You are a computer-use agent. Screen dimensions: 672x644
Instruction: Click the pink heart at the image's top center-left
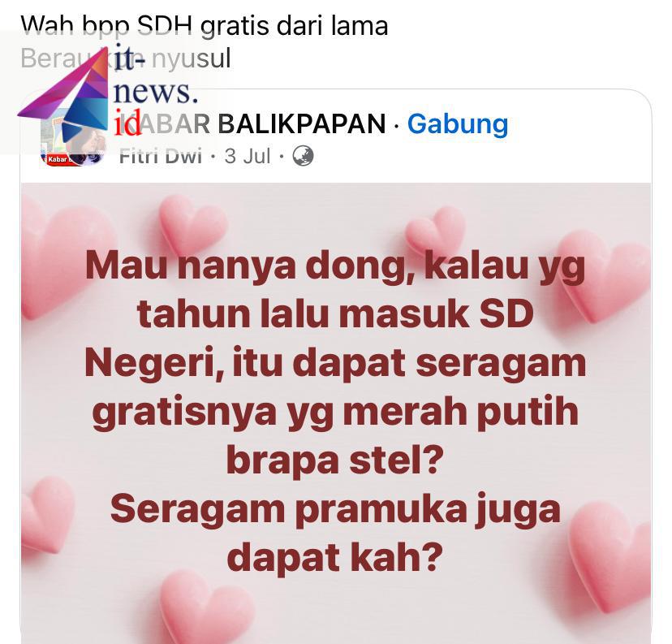(x=192, y=223)
